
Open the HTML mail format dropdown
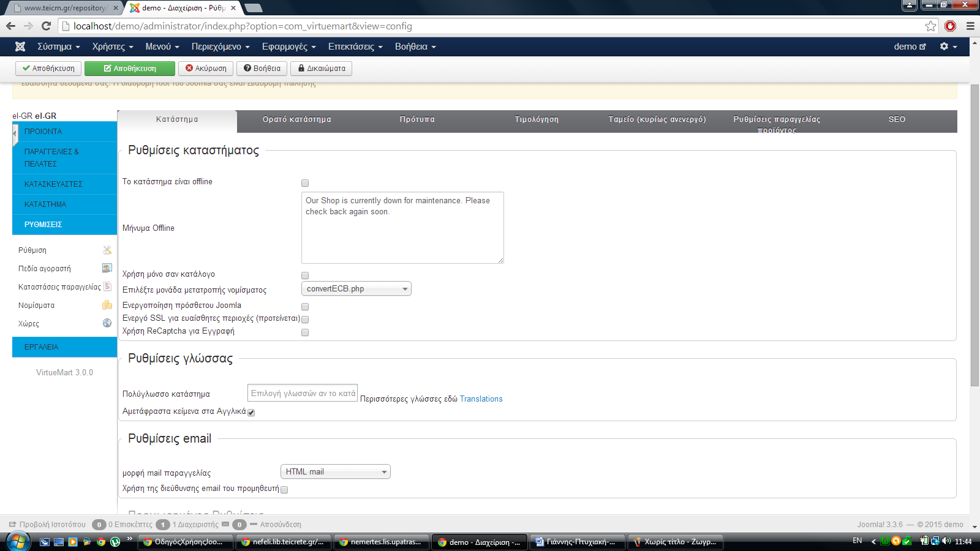336,471
